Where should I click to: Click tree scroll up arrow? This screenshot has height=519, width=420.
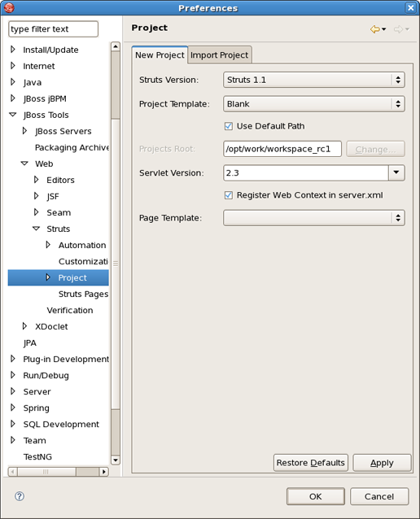coord(116,46)
